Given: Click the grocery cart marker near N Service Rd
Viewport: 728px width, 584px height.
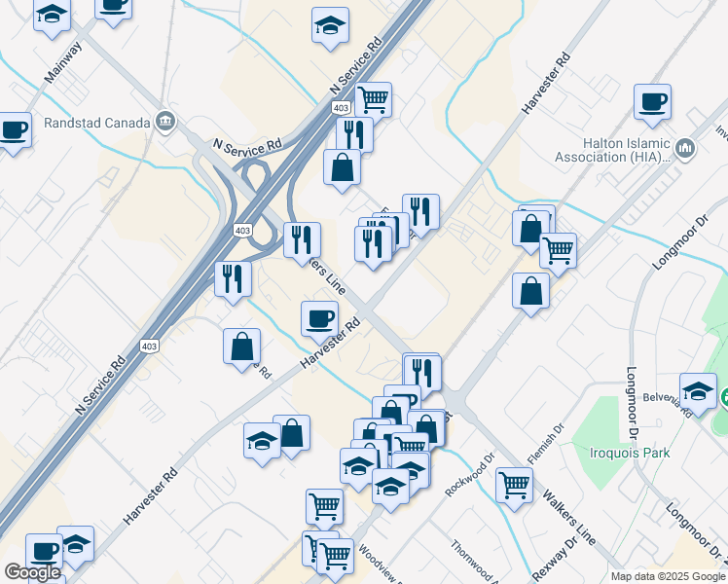Looking at the screenshot, I should [374, 101].
